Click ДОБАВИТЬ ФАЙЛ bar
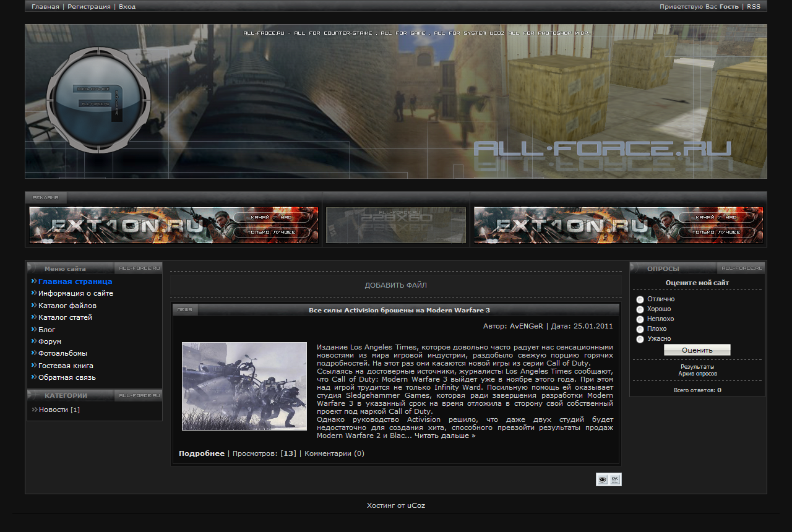The image size is (792, 532). [396, 285]
